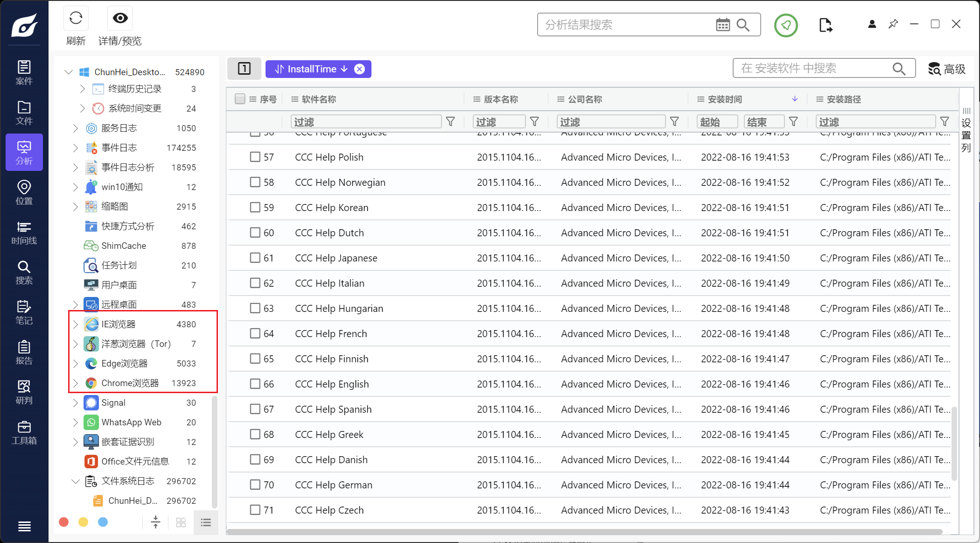
Task: Click the filter funnel for 软件名称 column
Action: (x=450, y=122)
